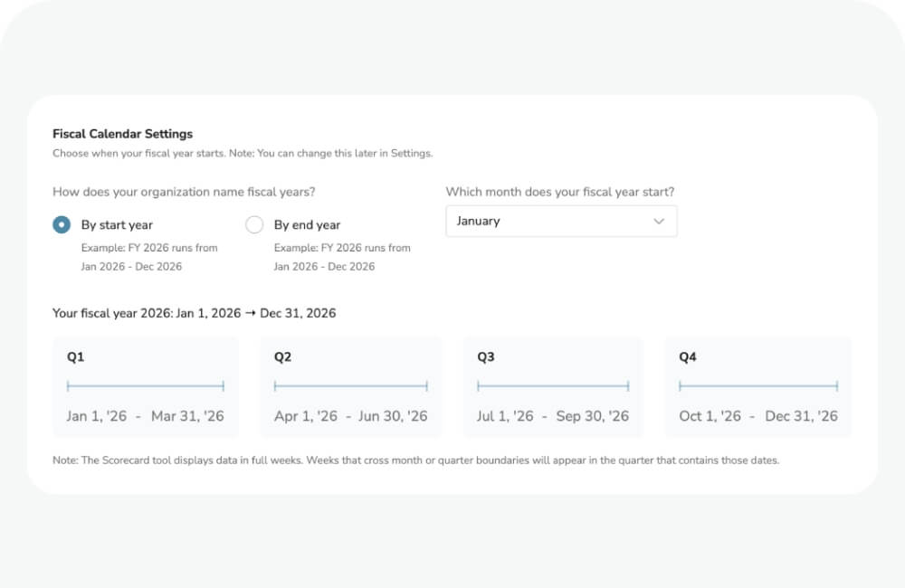905x588 pixels.
Task: Click the "Your fiscal year 2026" summary text
Action: point(195,313)
